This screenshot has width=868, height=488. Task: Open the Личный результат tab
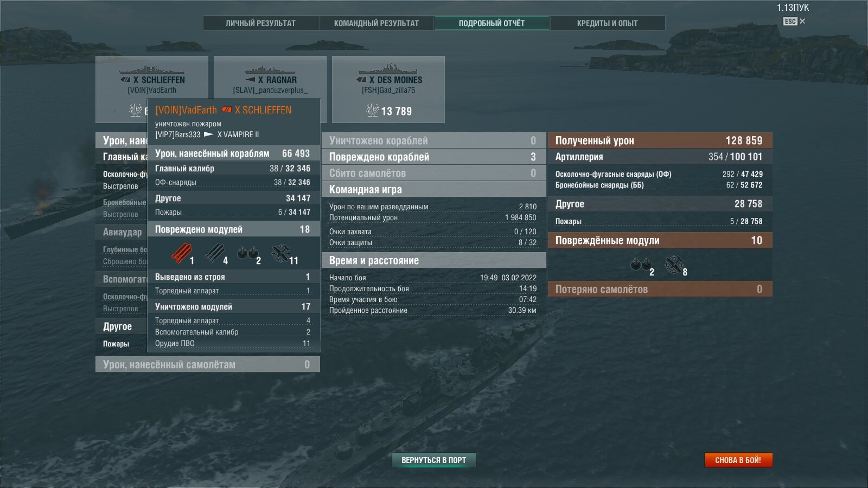click(x=260, y=23)
